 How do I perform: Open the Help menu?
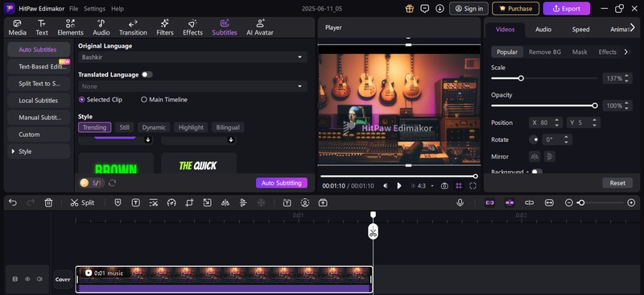[118, 9]
